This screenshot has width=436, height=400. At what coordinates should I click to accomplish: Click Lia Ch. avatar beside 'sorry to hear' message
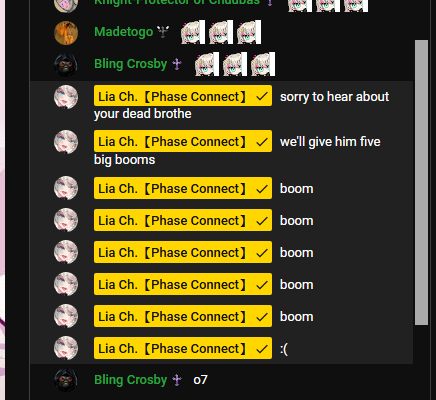click(x=66, y=97)
